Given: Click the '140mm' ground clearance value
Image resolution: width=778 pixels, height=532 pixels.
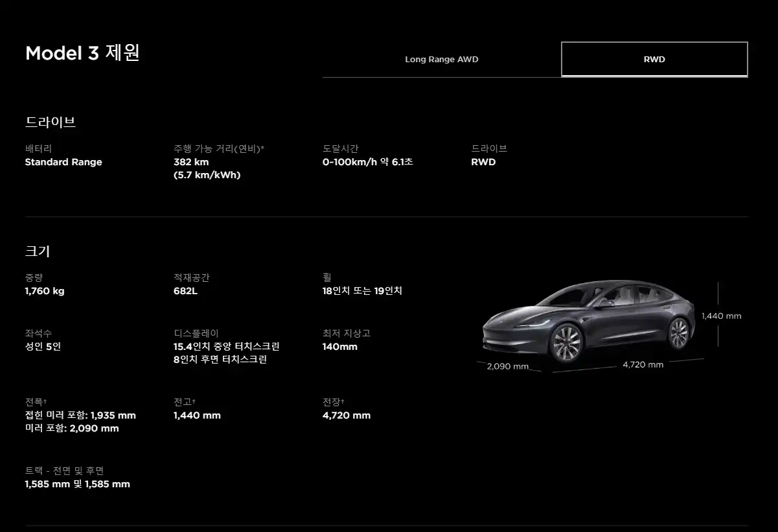Looking at the screenshot, I should (x=340, y=347).
